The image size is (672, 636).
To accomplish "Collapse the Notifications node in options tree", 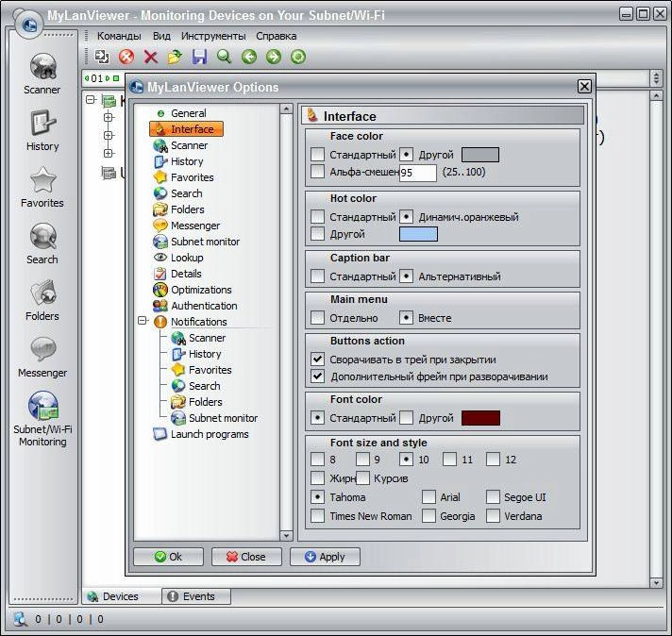I will pos(143,321).
